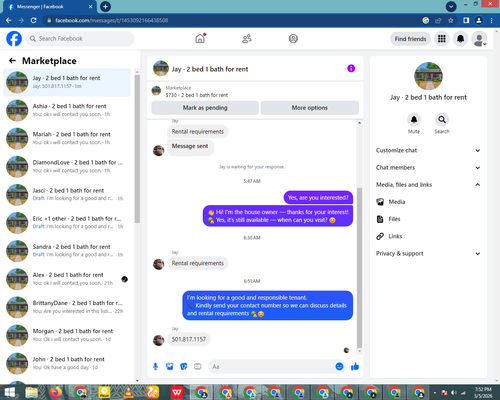Attach a photo with the image icon
500x400 pixels.
click(x=170, y=367)
